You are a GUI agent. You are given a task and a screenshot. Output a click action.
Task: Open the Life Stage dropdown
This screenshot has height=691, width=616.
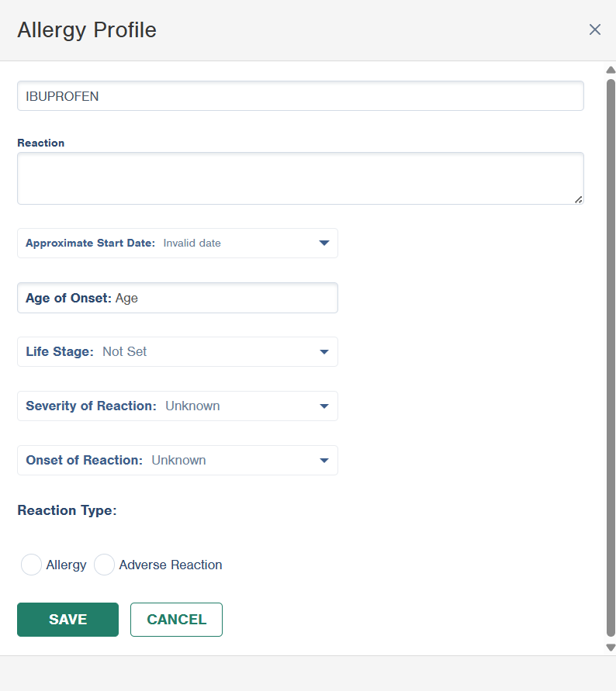point(177,351)
